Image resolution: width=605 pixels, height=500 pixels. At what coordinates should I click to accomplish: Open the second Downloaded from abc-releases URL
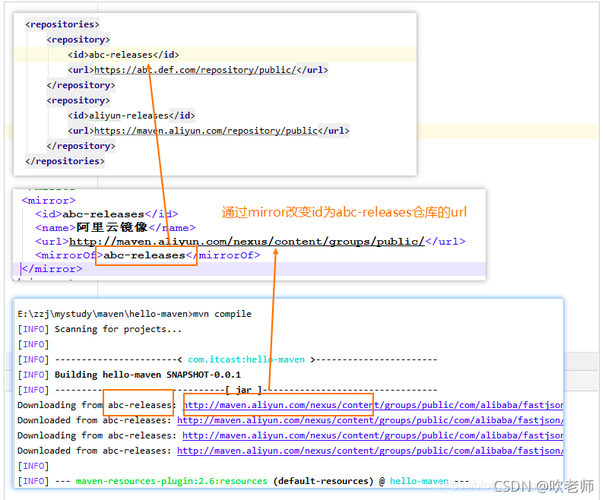(370, 451)
